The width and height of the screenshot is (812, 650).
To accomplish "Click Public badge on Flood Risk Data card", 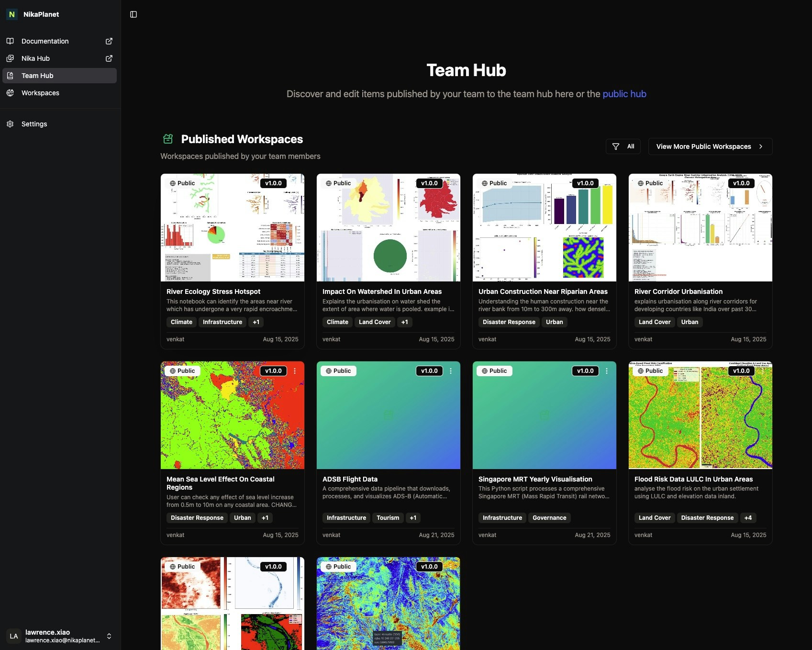I will click(x=650, y=371).
